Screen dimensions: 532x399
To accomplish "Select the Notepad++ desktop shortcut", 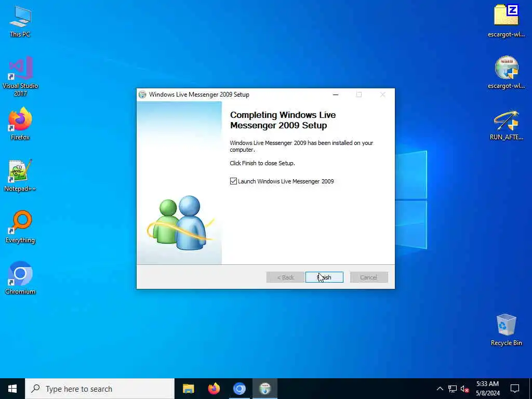I will click(x=20, y=176).
